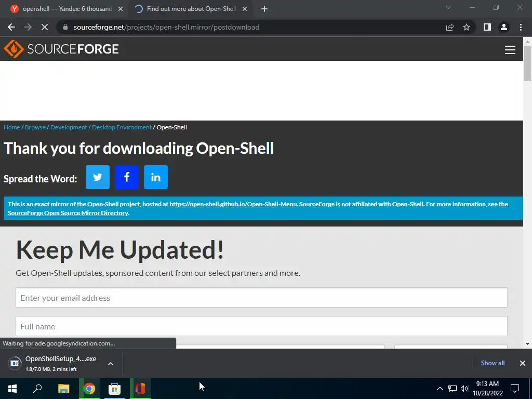This screenshot has width=532, height=399.
Task: Open the Chrome profile menu
Action: 504,27
